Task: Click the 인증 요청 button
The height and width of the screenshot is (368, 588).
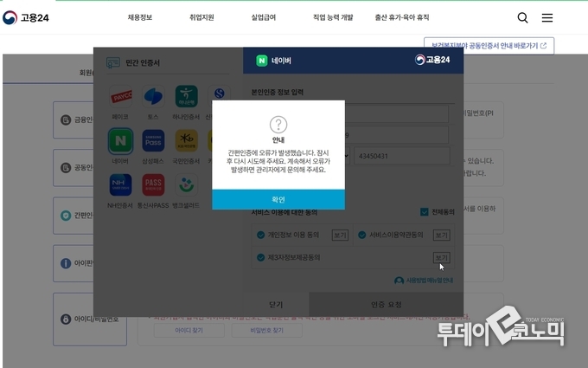Action: [x=387, y=305]
